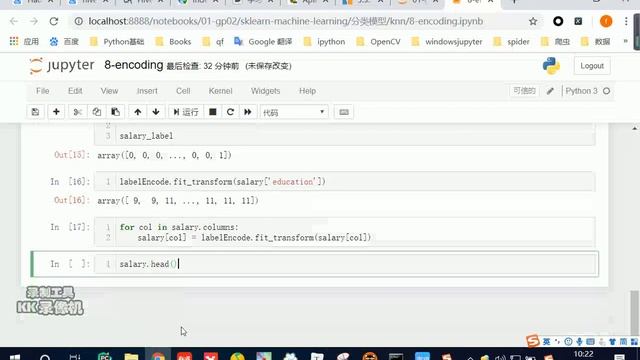640x360 pixels.
Task: Click the taskbar clock 10:22
Action: pyautogui.click(x=584, y=354)
